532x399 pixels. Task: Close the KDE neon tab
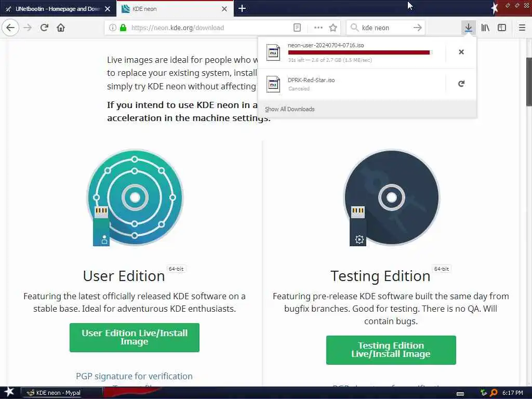(x=224, y=9)
